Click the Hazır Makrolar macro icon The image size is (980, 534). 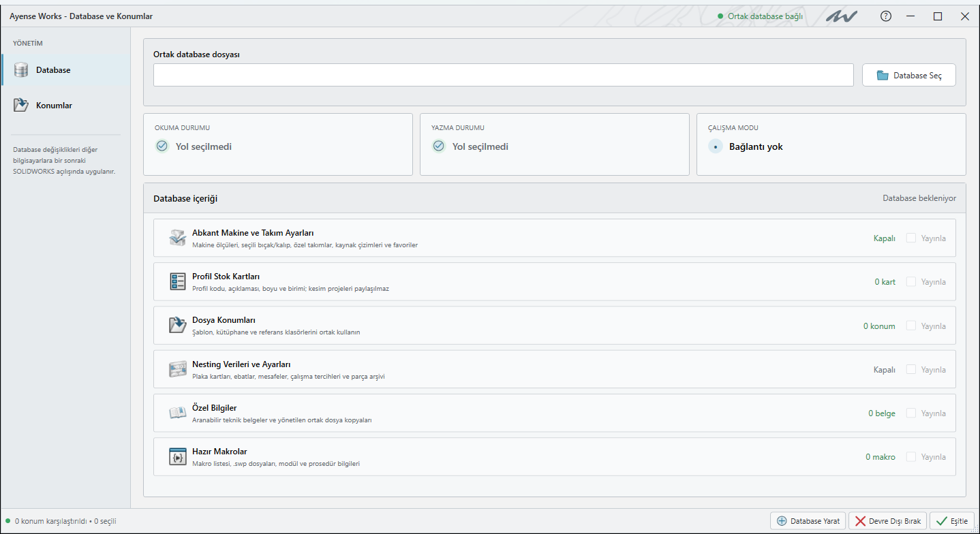pyautogui.click(x=178, y=456)
